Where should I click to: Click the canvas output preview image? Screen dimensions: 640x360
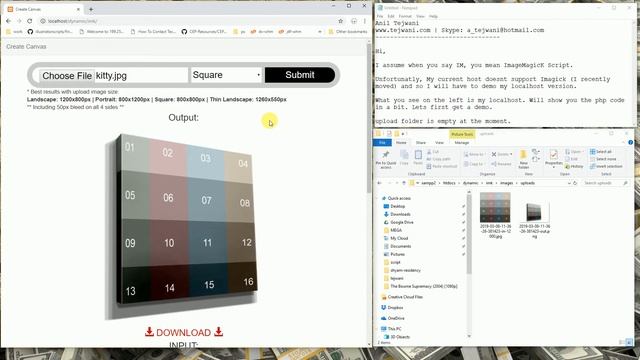182,226
